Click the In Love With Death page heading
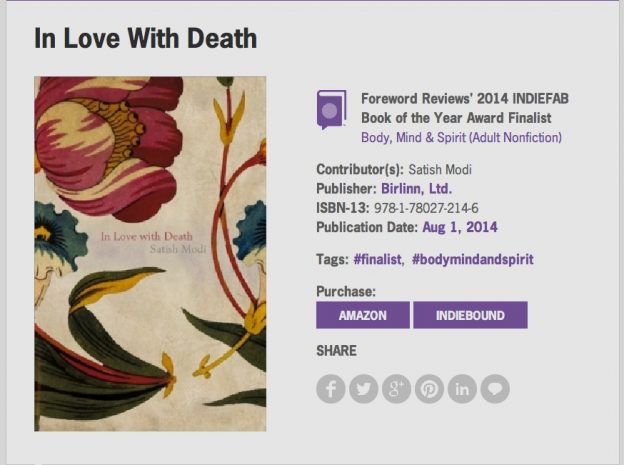 (x=146, y=38)
